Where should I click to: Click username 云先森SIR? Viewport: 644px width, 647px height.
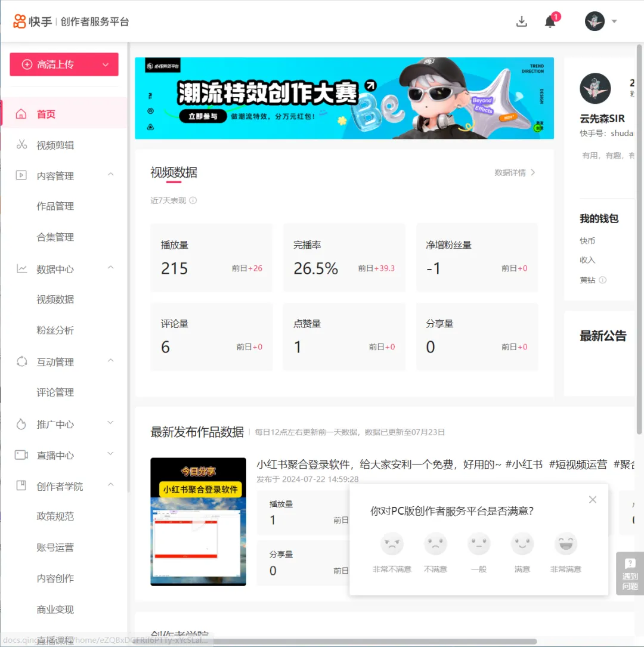click(602, 119)
